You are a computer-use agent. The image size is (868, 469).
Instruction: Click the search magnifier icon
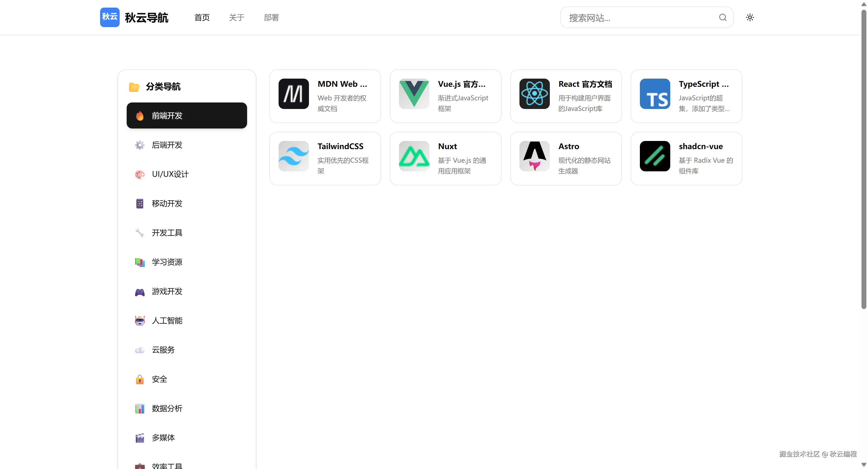point(722,17)
